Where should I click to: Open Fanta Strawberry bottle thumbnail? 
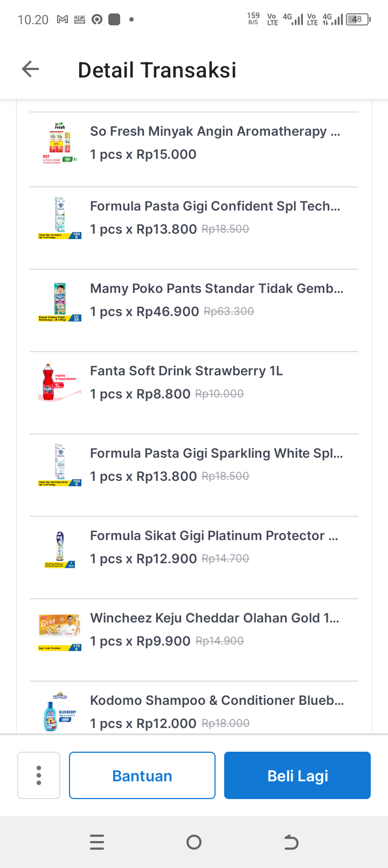tap(60, 383)
